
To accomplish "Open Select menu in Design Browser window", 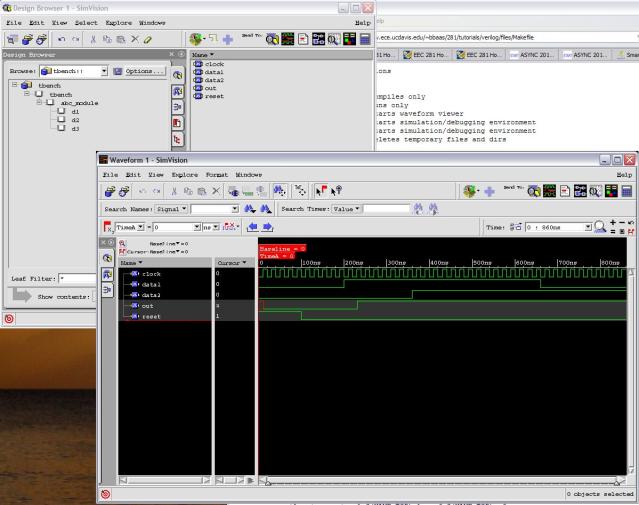I will pyautogui.click(x=87, y=20).
